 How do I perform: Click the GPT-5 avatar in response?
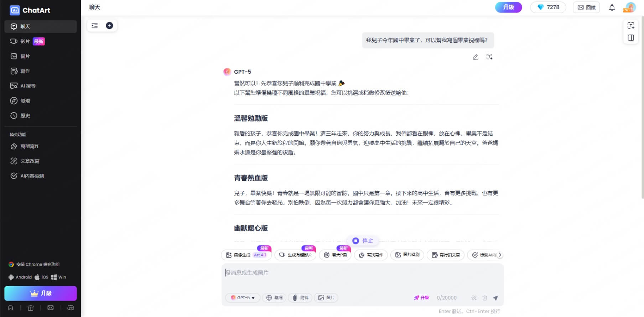click(x=227, y=72)
